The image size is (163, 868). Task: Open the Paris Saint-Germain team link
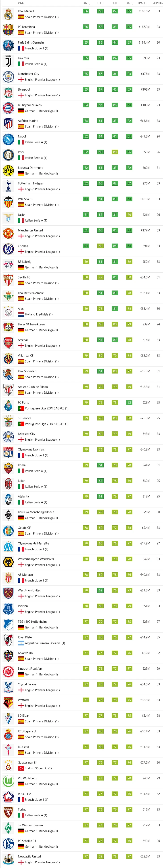(31, 42)
